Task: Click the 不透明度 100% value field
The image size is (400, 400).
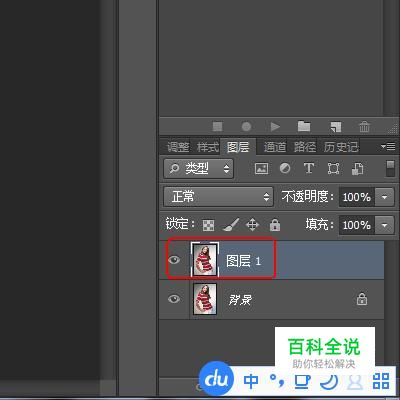Action: [x=357, y=197]
